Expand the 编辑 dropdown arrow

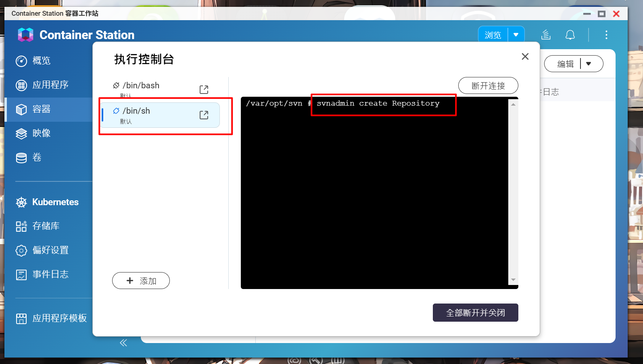pos(589,64)
